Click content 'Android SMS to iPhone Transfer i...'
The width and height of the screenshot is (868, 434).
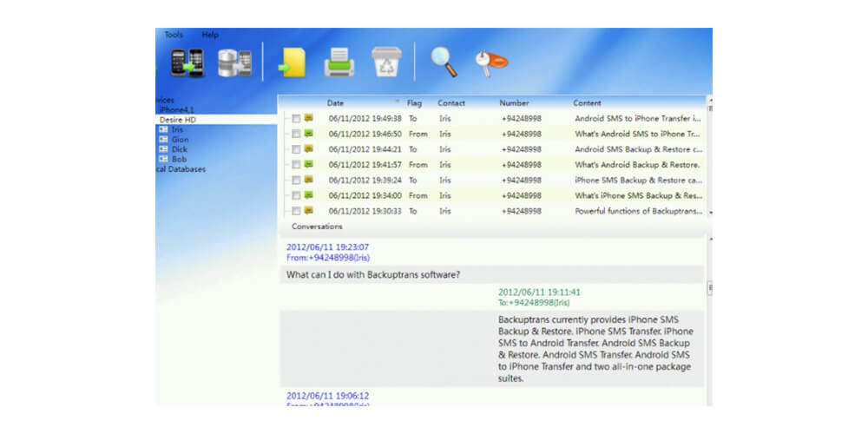(x=638, y=118)
